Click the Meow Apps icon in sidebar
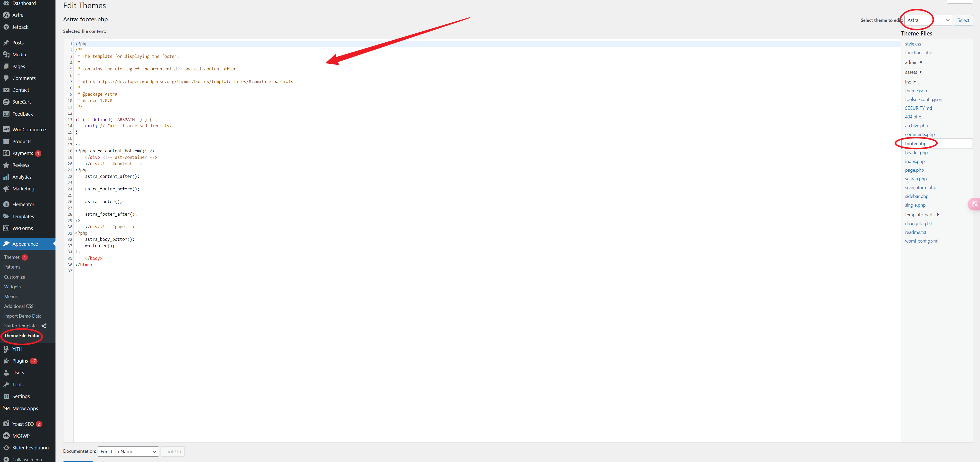 point(6,408)
